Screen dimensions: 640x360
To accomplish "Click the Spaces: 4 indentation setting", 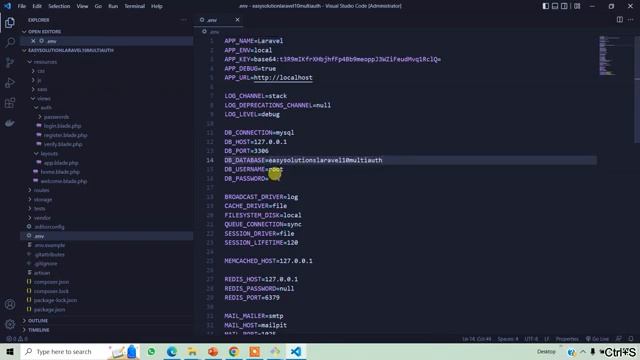I will click(x=508, y=339).
